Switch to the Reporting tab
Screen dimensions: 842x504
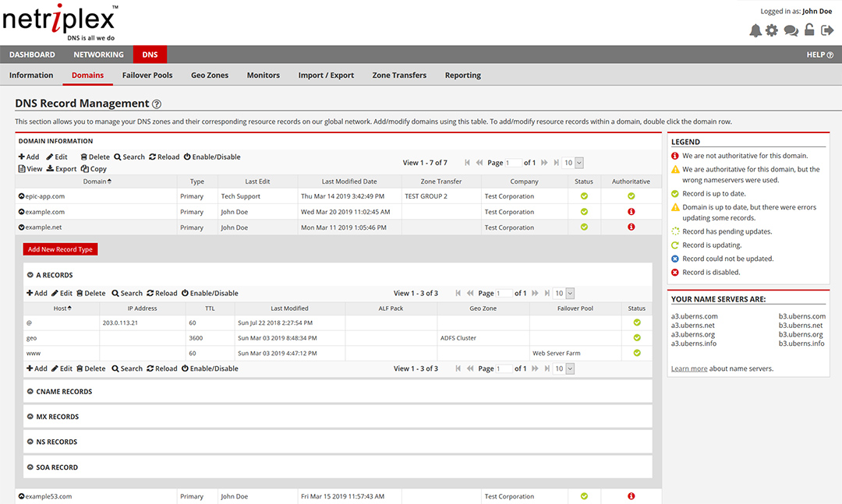point(463,75)
